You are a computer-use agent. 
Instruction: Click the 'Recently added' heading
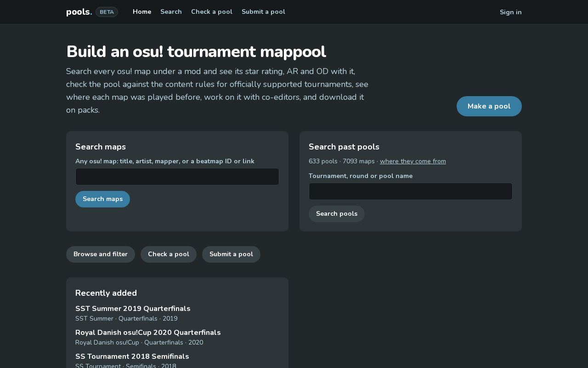[x=106, y=293]
